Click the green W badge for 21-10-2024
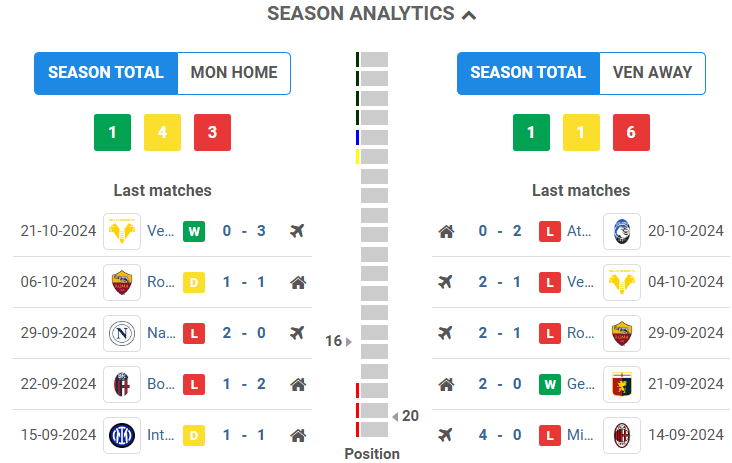732x463 pixels. 193,231
